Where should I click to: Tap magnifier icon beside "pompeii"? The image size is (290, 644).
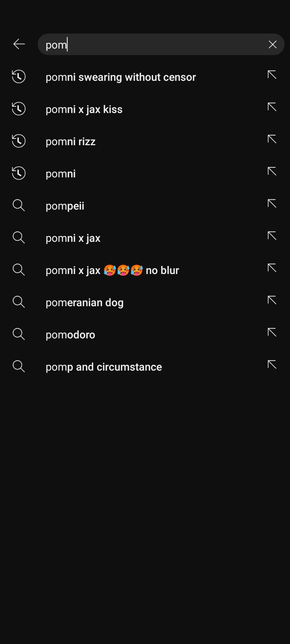coord(19,206)
